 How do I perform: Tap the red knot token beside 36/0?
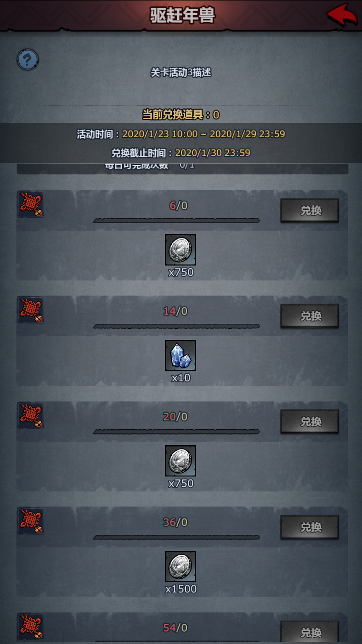[31, 521]
